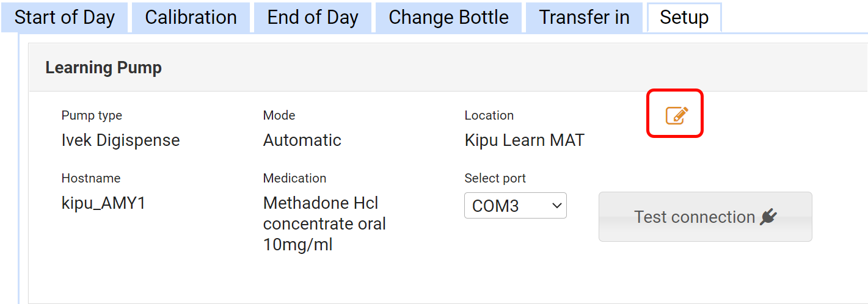Click the Setup tab
The width and height of the screenshot is (868, 304).
(684, 18)
